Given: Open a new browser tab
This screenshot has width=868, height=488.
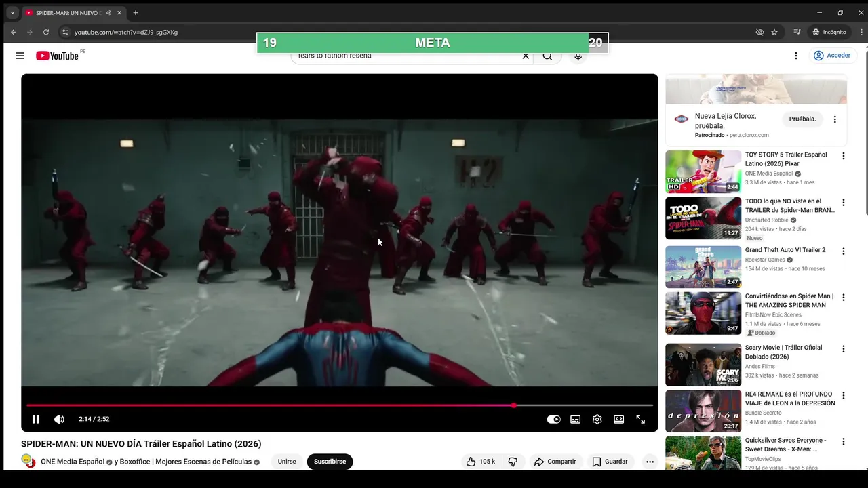Looking at the screenshot, I should point(136,13).
